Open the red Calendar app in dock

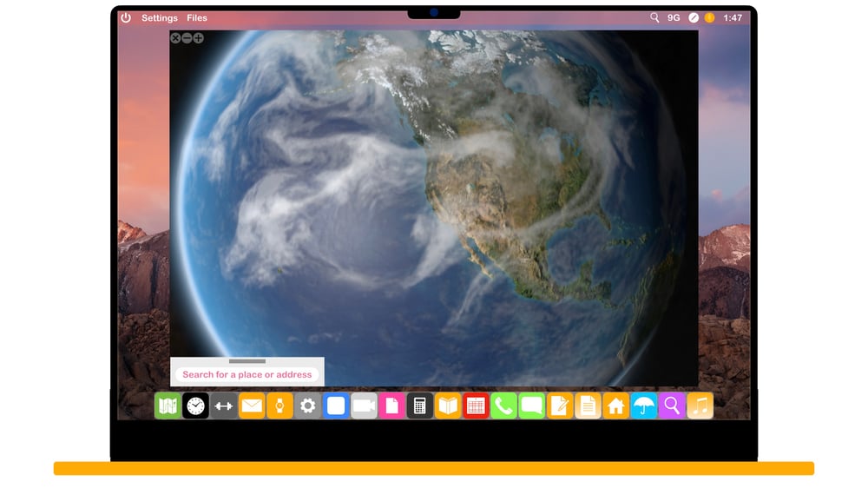(x=476, y=406)
